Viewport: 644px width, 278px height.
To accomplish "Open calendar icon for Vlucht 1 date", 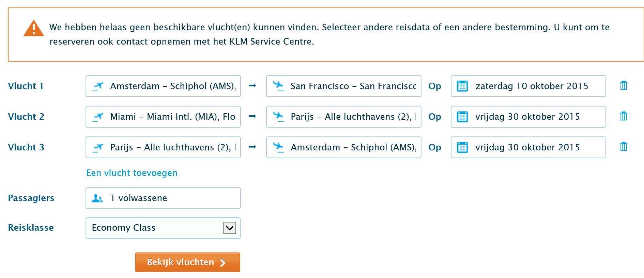I will (x=462, y=86).
